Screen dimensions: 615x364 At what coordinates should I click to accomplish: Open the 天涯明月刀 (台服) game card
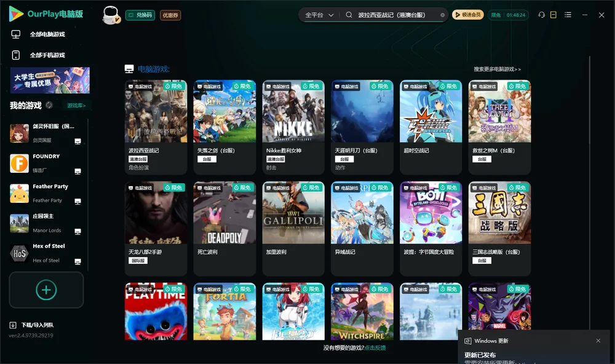pyautogui.click(x=362, y=127)
